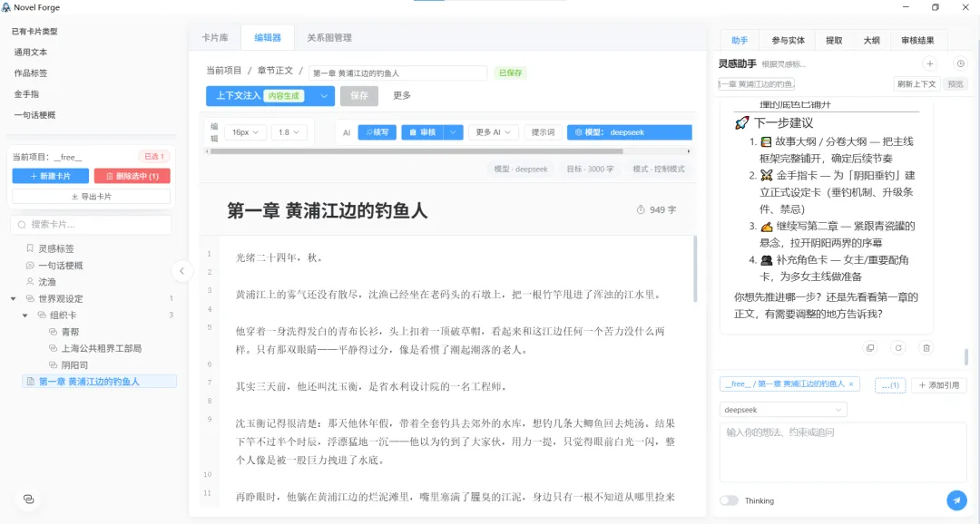Click the editor vertical scrollbar
The width and height of the screenshot is (980, 524).
coord(696,268)
